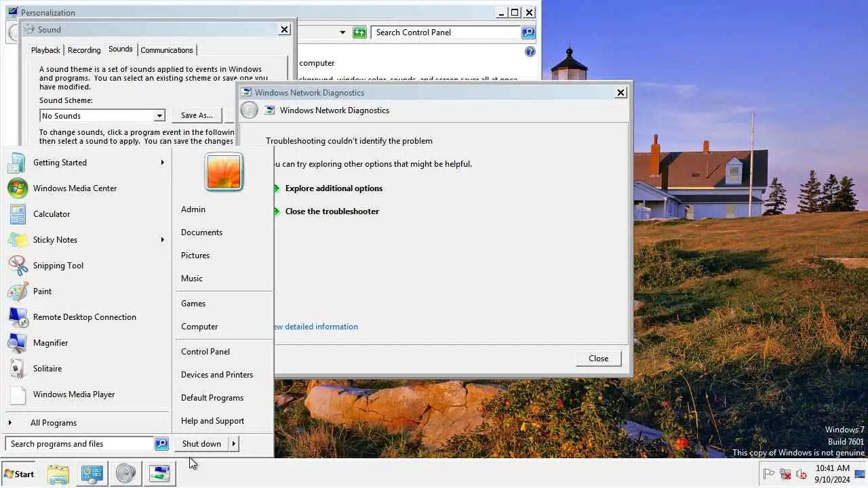The height and width of the screenshot is (488, 868).
Task: Launch Solitaire icon
Action: pos(18,369)
